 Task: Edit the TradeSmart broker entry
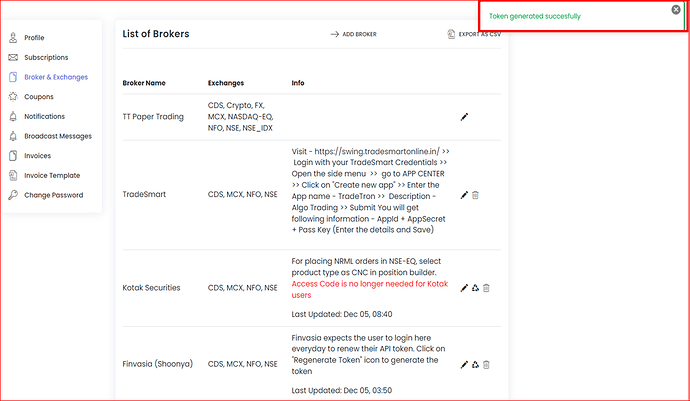[464, 195]
